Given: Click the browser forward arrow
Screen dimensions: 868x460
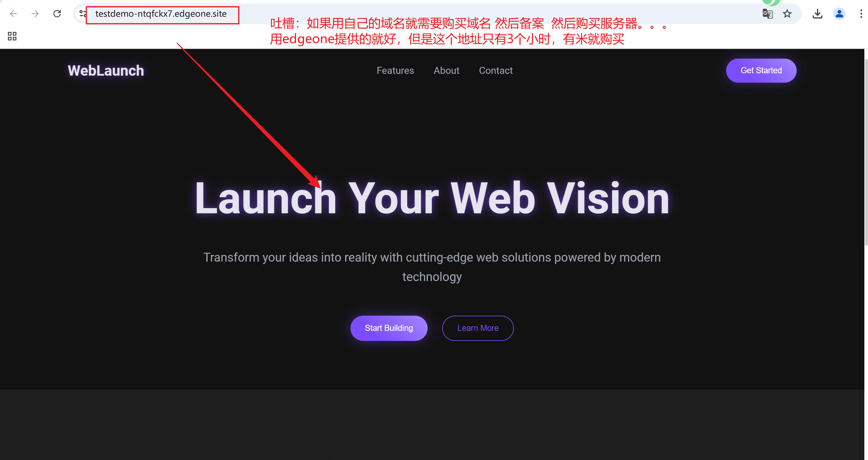Looking at the screenshot, I should click(35, 14).
